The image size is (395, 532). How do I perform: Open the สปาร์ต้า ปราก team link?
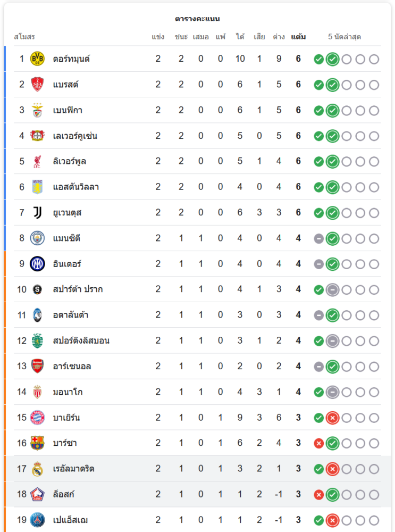pos(78,289)
